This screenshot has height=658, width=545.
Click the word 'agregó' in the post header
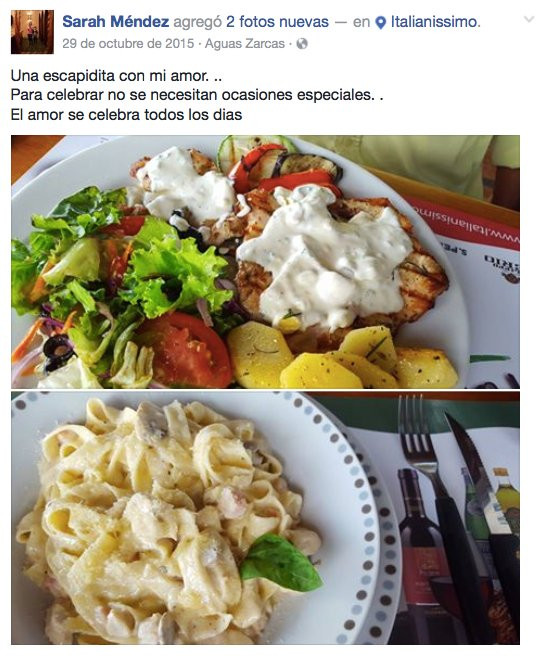[x=197, y=22]
